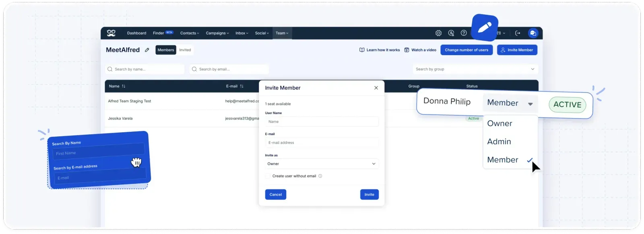This screenshot has width=644, height=234.
Task: Click the magnifier in Search by name
Action: click(110, 69)
